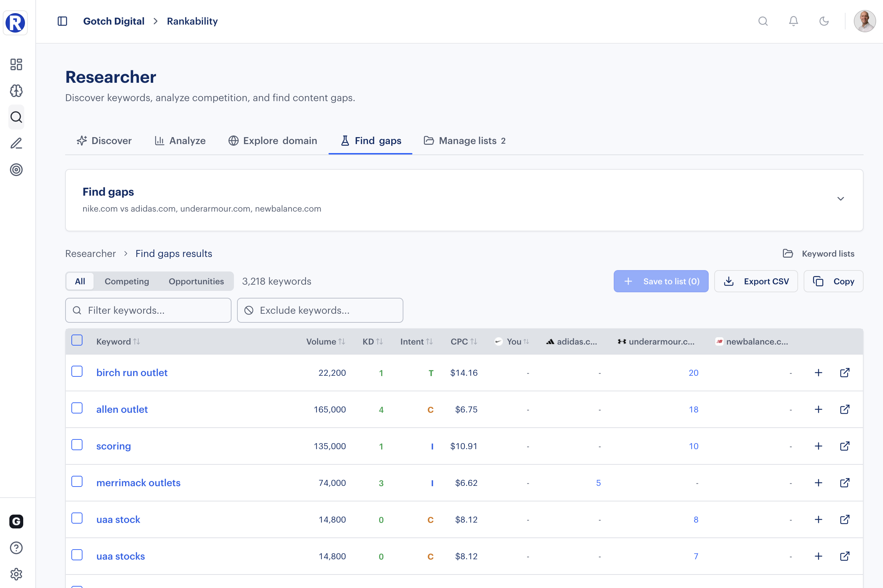883x588 pixels.
Task: Go to Gotch Digital breadcrumb
Action: point(114,21)
